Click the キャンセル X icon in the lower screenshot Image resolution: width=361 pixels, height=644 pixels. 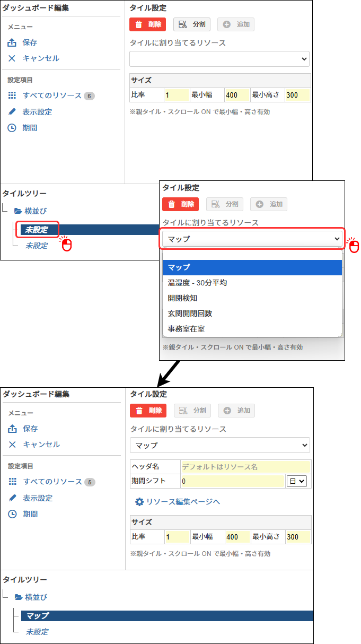point(13,445)
